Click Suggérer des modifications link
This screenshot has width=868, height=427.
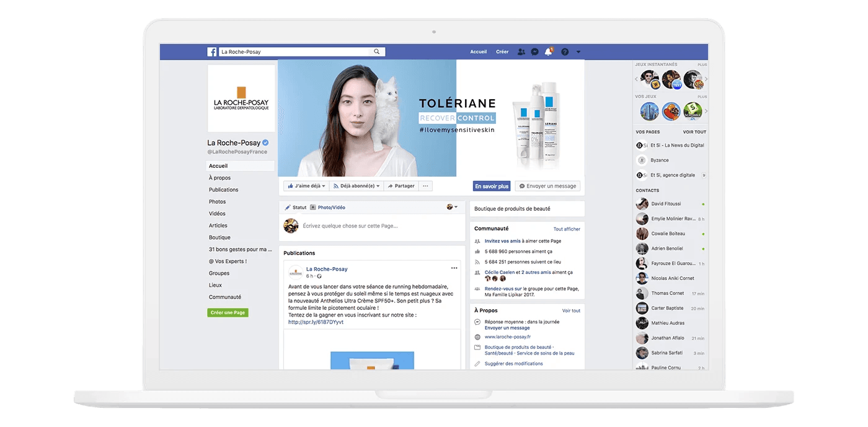[514, 364]
